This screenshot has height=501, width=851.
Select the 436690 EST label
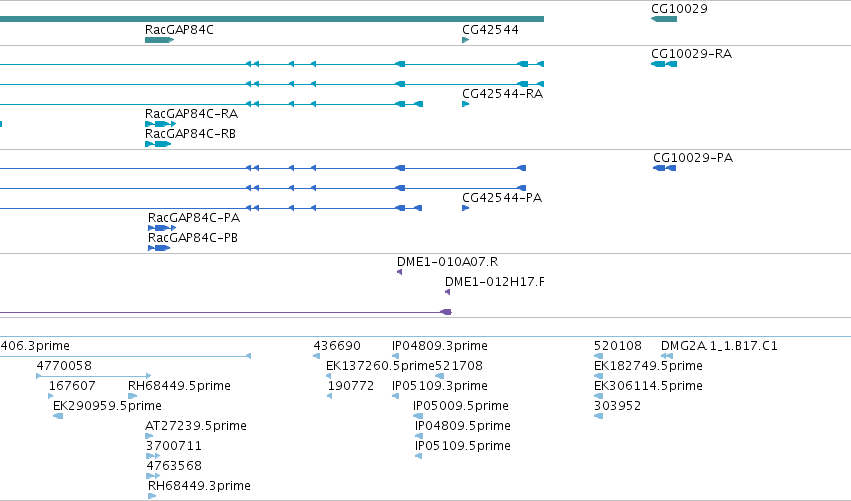coord(337,346)
